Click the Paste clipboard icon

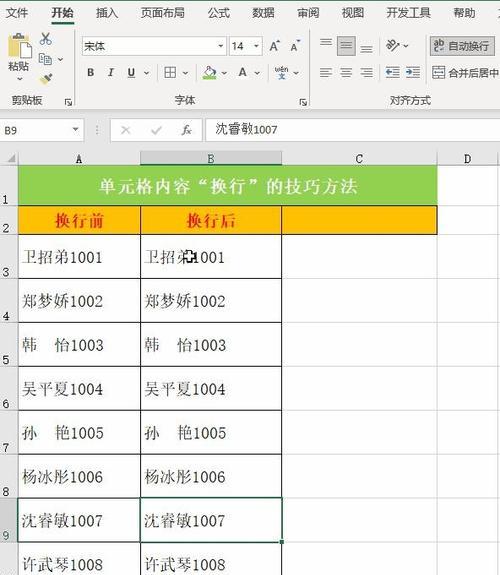(x=19, y=45)
